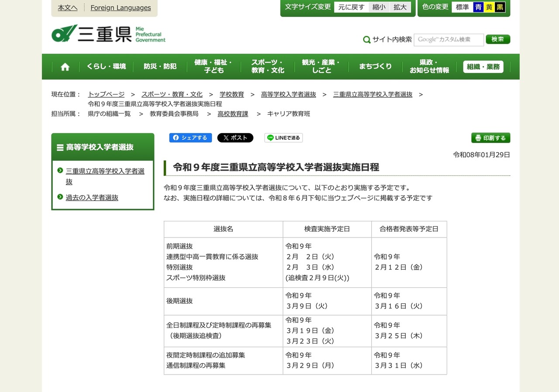Click the date 令和08年01月29日
559x392 pixels.
click(x=482, y=155)
